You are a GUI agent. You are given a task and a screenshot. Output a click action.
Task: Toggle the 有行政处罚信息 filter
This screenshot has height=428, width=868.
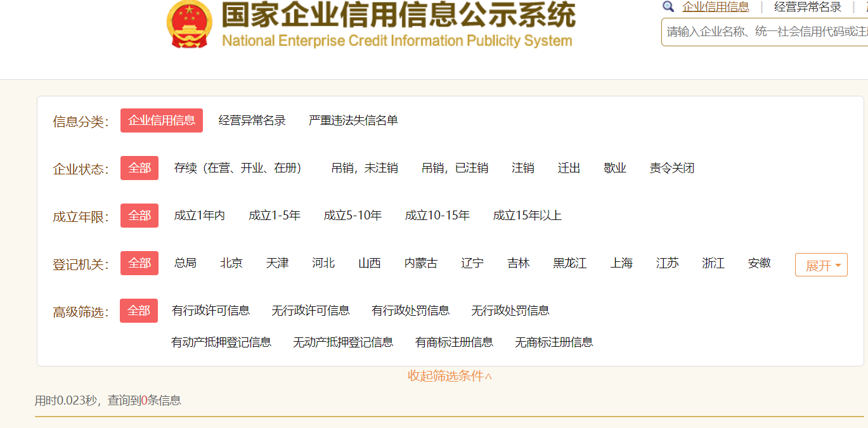coord(411,311)
